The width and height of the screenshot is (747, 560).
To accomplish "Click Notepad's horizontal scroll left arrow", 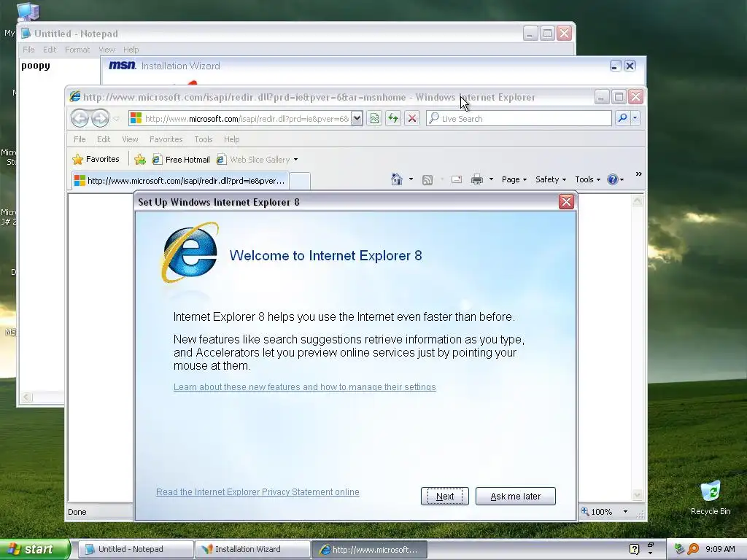I will 27,397.
